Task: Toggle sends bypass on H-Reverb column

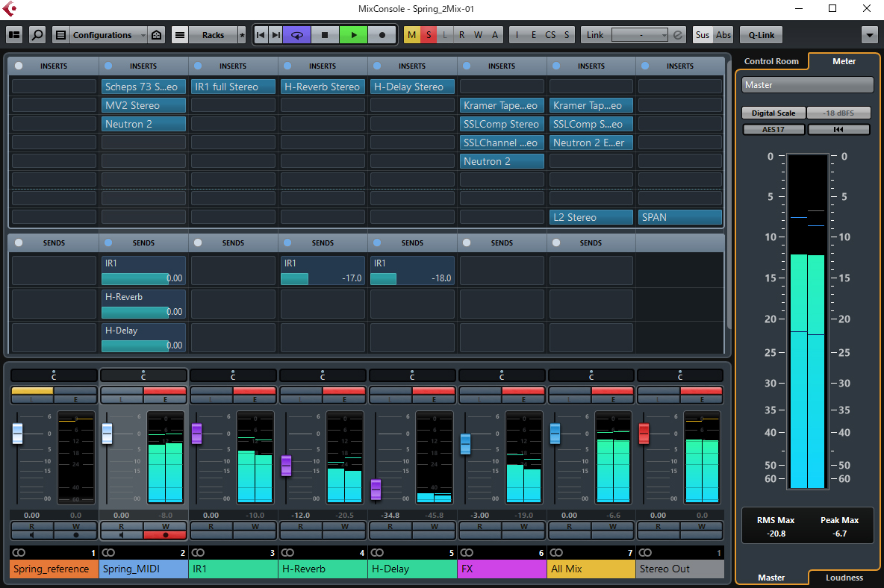Action: tap(287, 243)
